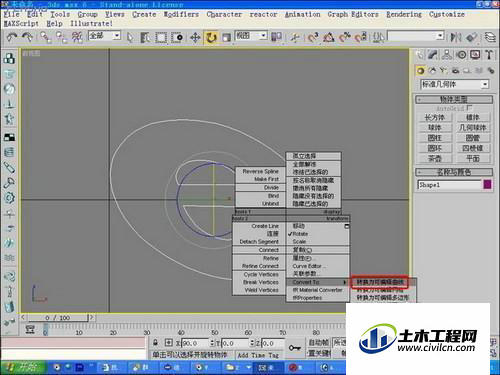Image resolution: width=500 pixels, height=375 pixels.
Task: Click the Shape1 object name field
Action: pos(449,185)
